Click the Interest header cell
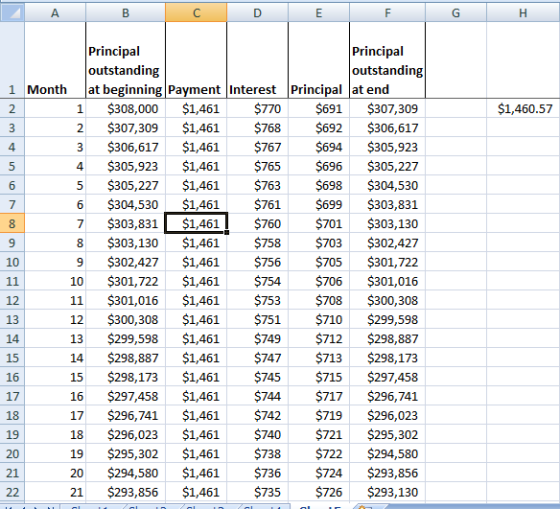The image size is (560, 509). (258, 60)
